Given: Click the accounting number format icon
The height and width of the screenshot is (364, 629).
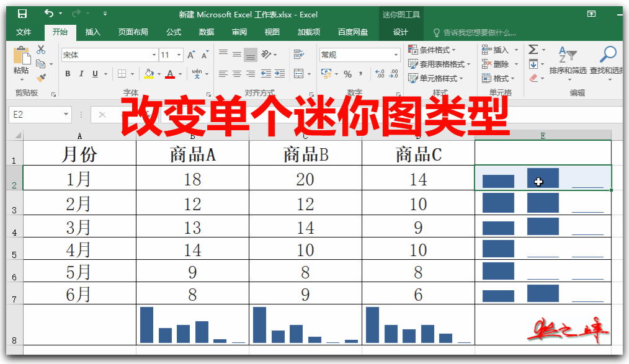Looking at the screenshot, I should coord(326,73).
